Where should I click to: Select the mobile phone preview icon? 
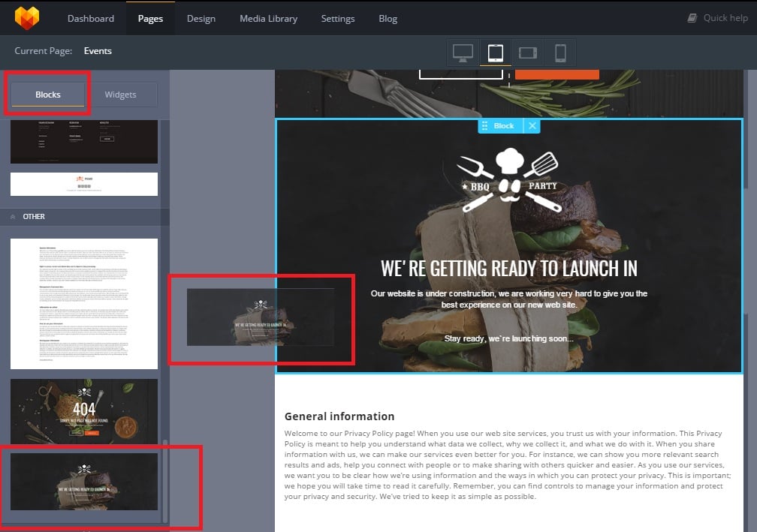click(560, 53)
